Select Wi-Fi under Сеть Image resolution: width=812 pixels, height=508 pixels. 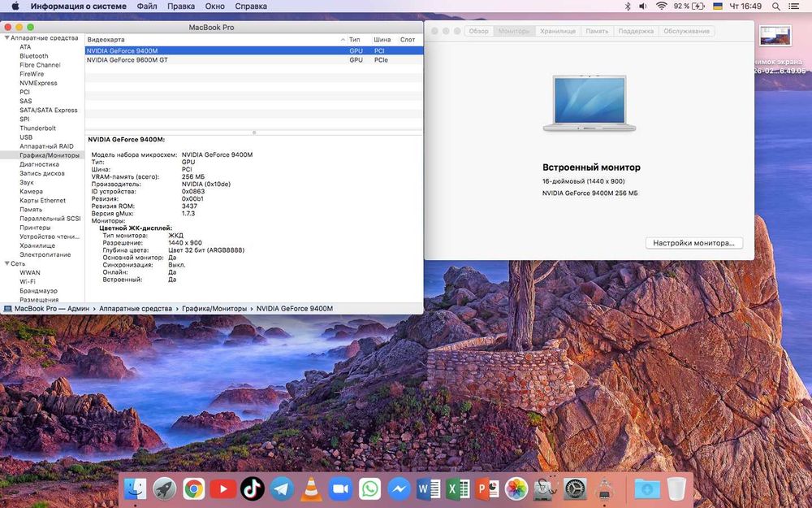click(28, 281)
